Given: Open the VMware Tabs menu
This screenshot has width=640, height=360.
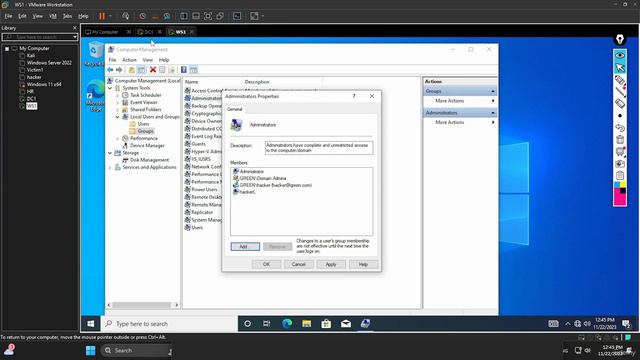Looking at the screenshot, I should [67, 16].
